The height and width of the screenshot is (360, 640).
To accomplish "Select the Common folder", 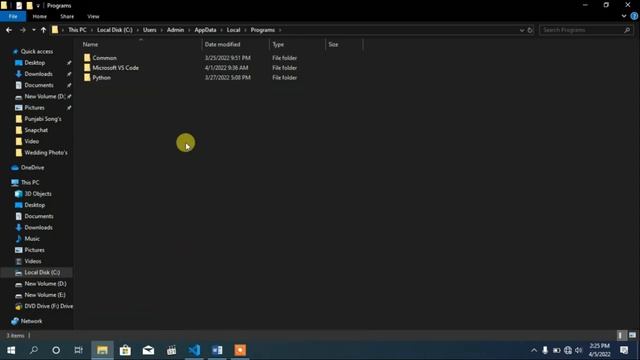I will click(104, 58).
